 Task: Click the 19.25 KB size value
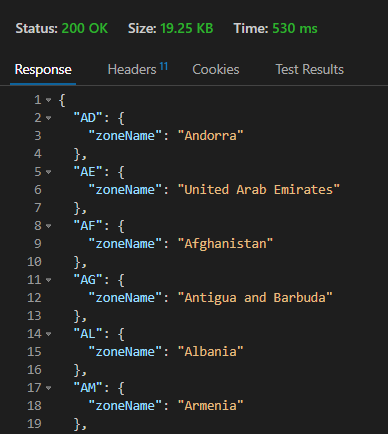click(187, 29)
